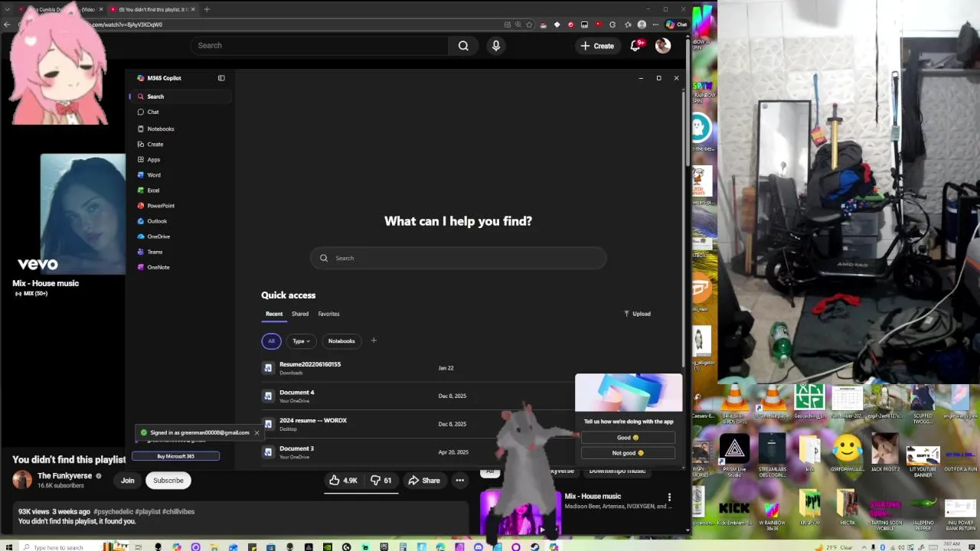The image size is (980, 551).
Task: Switch to Shared tab in Quick access
Action: [300, 314]
